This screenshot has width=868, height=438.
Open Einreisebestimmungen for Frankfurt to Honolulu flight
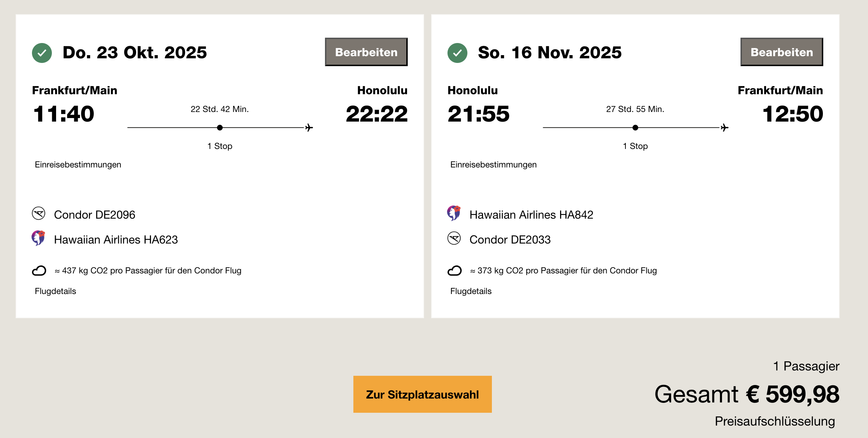[78, 165]
